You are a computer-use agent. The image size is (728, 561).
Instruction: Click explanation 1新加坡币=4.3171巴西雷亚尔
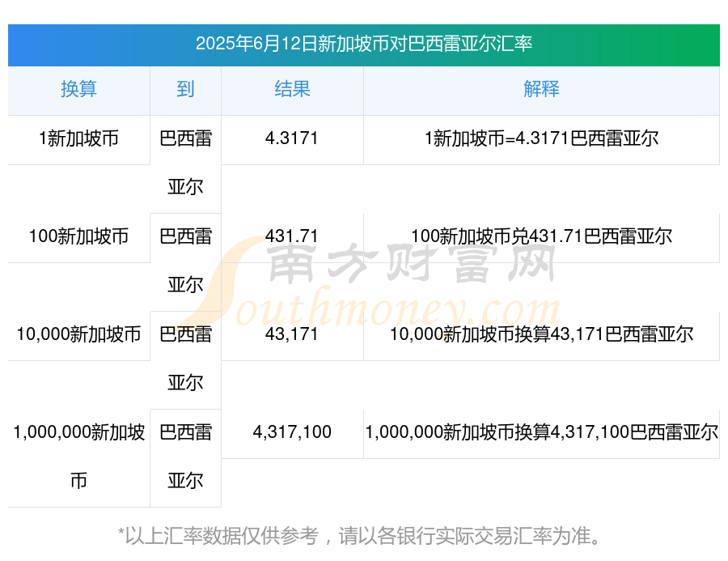541,138
